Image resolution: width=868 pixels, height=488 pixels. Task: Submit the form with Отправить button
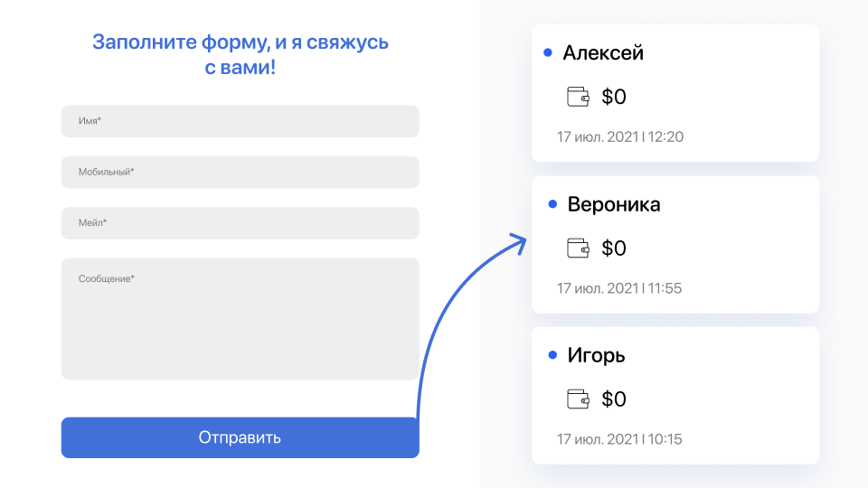241,437
